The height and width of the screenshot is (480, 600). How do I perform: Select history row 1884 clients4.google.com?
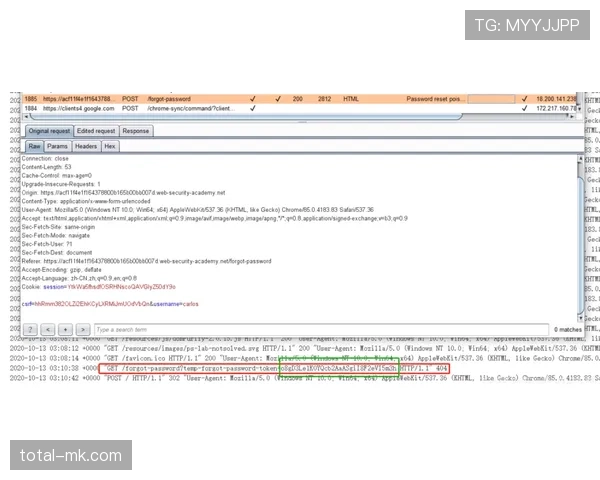point(299,108)
